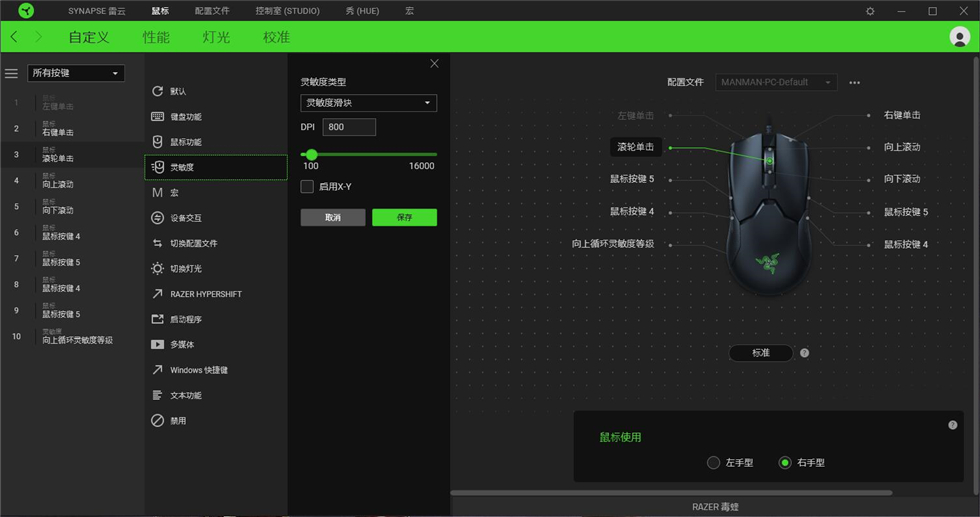Viewport: 980px width, 517px height.
Task: Open the settings gear icon
Action: tap(870, 11)
